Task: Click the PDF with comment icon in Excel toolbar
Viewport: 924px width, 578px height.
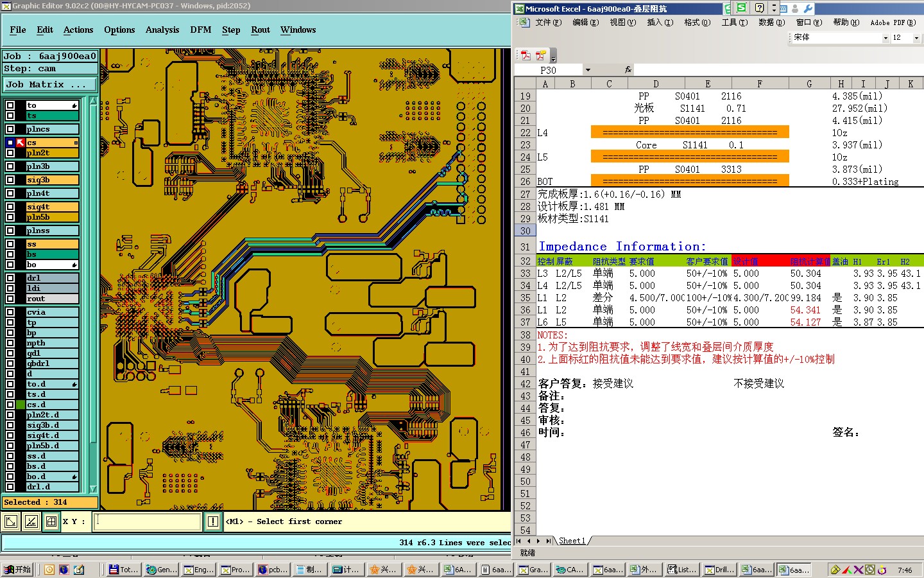Action: pos(540,55)
